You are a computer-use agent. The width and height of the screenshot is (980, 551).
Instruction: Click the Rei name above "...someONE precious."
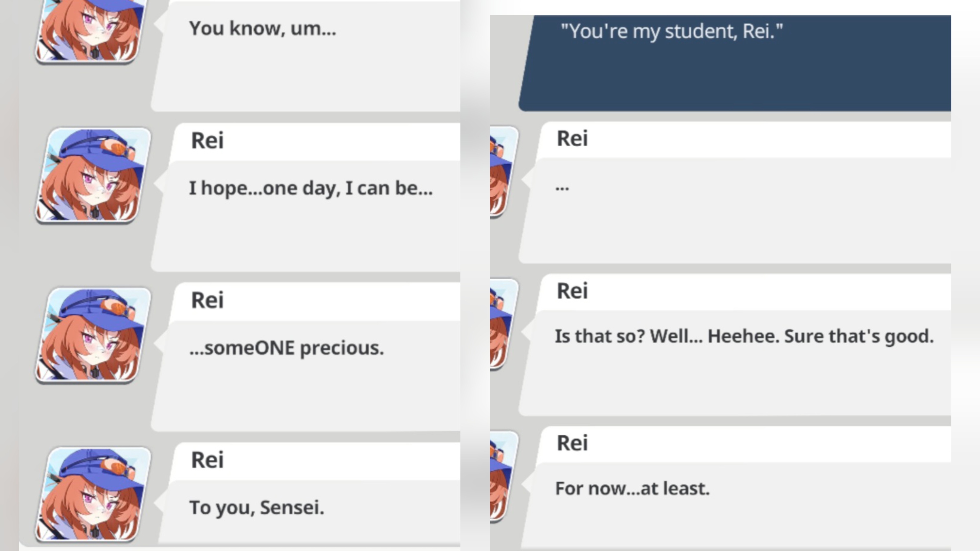point(207,300)
